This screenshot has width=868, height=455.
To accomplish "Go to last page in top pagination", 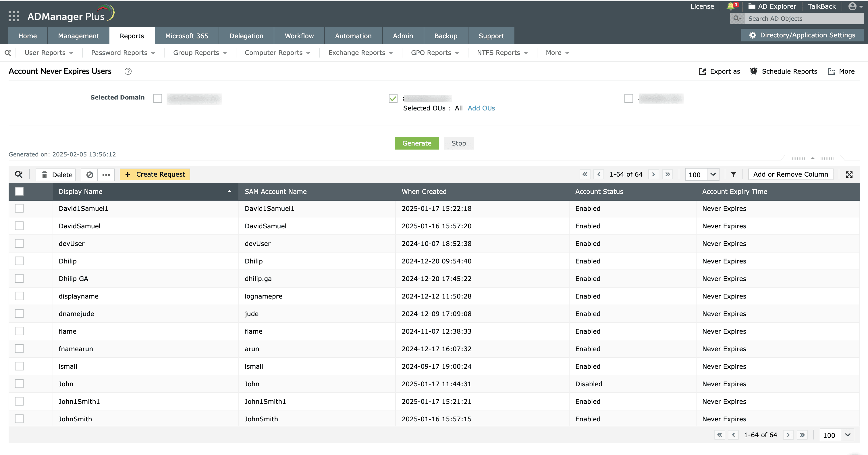I will pyautogui.click(x=668, y=174).
